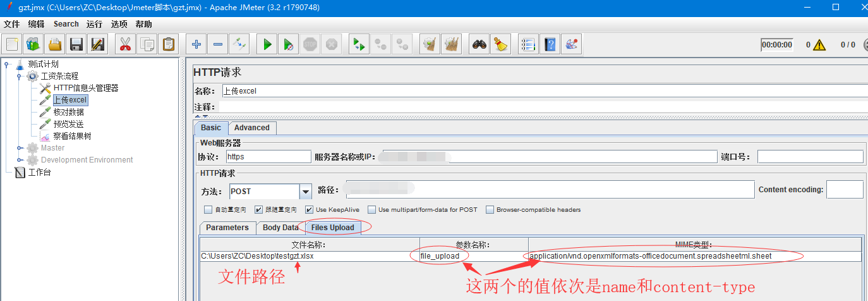Click the Remote Stop All icon
Image resolution: width=868 pixels, height=301 pixels.
pyautogui.click(x=380, y=44)
